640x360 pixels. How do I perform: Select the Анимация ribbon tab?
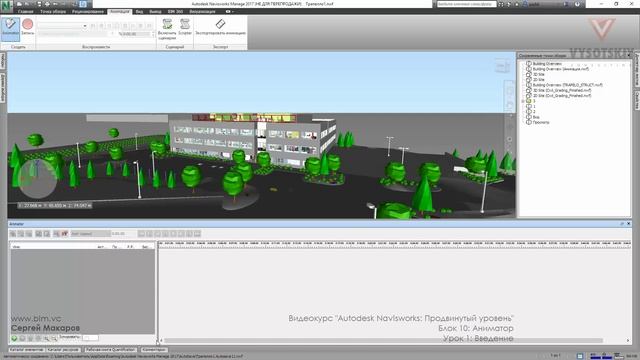pyautogui.click(x=120, y=11)
